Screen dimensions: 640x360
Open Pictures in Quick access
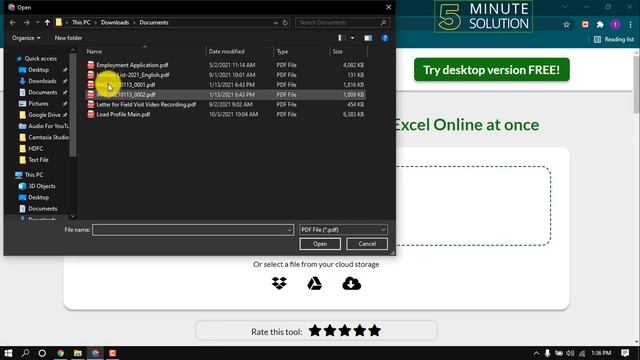click(x=38, y=104)
